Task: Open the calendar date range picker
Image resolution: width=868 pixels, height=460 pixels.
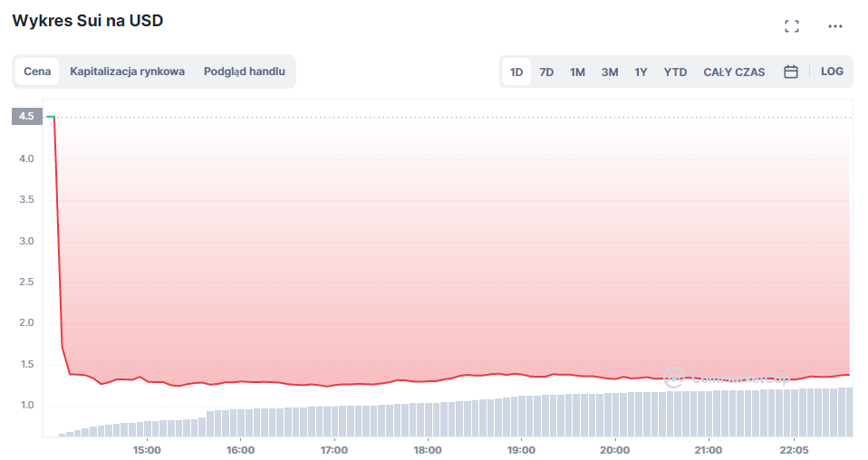Action: [790, 72]
